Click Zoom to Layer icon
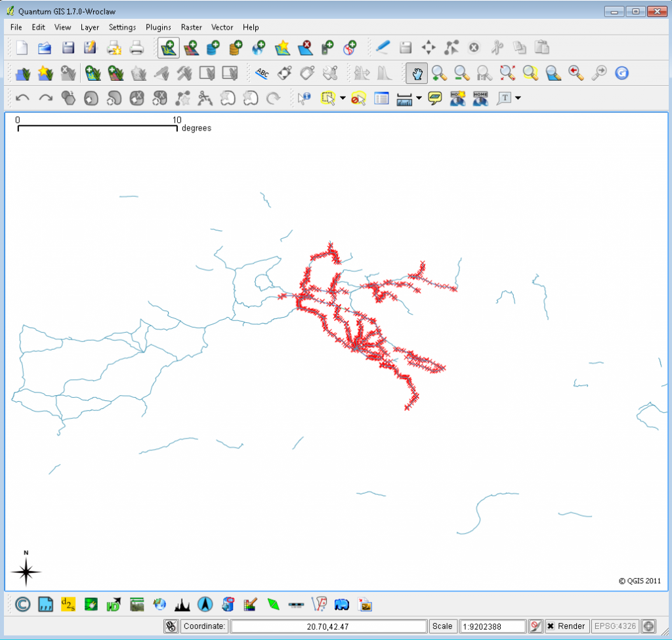Image resolution: width=672 pixels, height=640 pixels. 553,74
